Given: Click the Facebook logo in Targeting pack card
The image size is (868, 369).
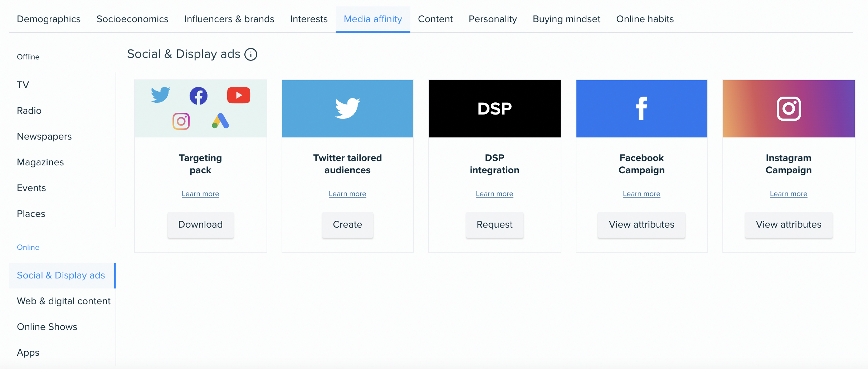Looking at the screenshot, I should click(199, 96).
